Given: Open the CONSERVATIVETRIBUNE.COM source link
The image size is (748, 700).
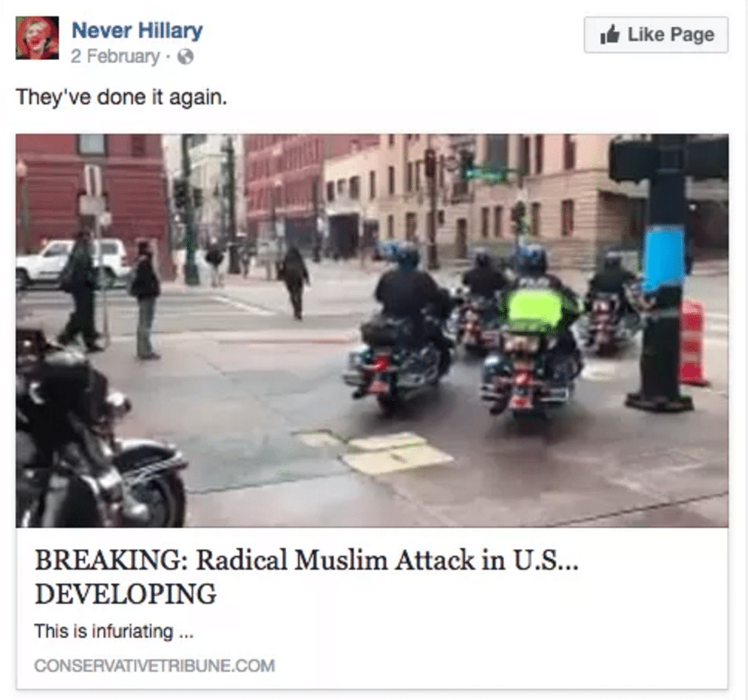Looking at the screenshot, I should (x=154, y=665).
